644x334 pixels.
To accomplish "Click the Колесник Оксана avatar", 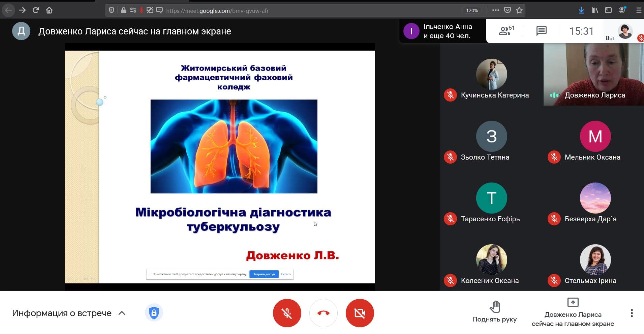I will [x=491, y=260].
